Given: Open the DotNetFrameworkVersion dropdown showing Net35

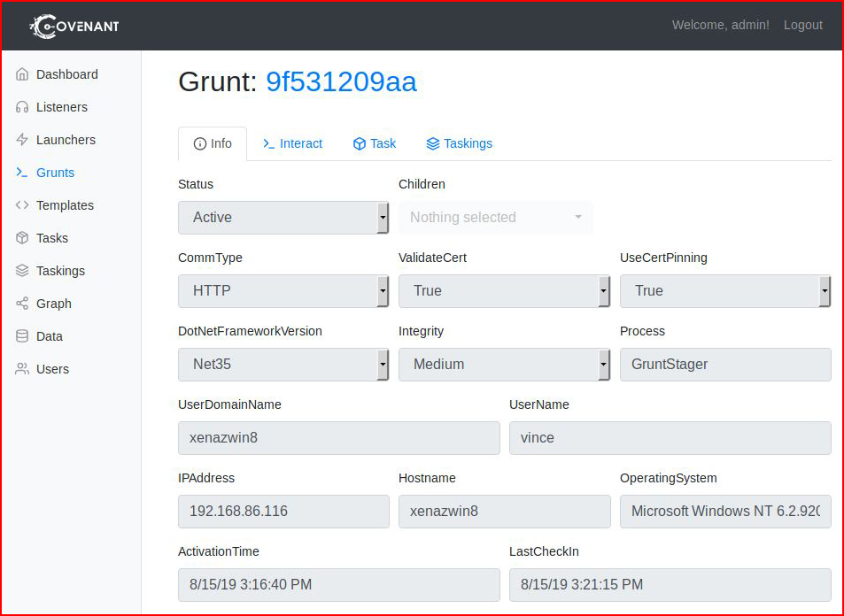Looking at the screenshot, I should coord(283,365).
